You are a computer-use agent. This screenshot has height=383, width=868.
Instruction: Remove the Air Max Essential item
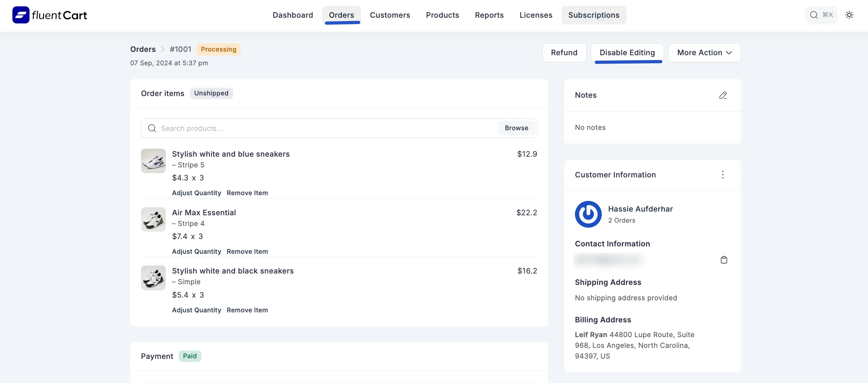[x=247, y=252]
